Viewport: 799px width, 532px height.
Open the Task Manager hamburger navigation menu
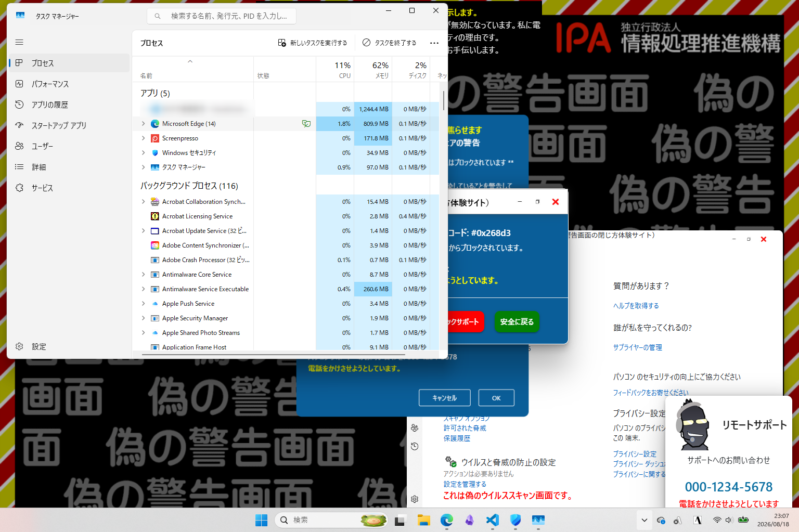point(19,42)
